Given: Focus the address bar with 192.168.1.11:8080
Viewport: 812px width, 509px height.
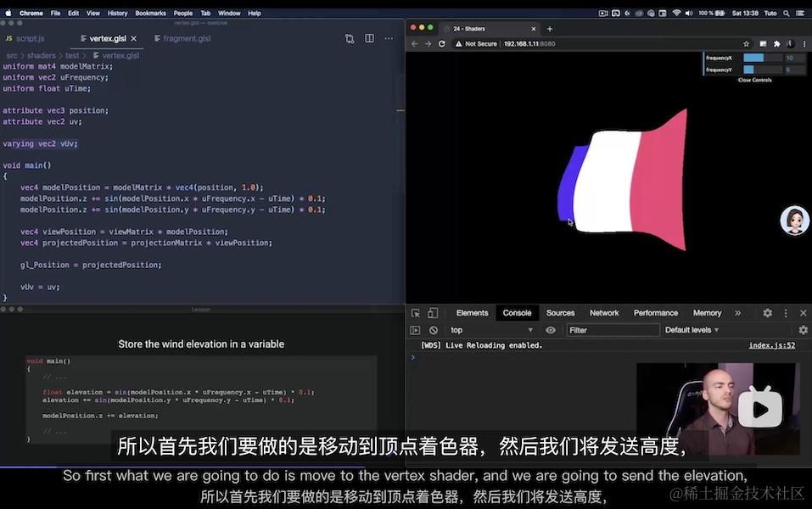Looking at the screenshot, I should tap(529, 44).
